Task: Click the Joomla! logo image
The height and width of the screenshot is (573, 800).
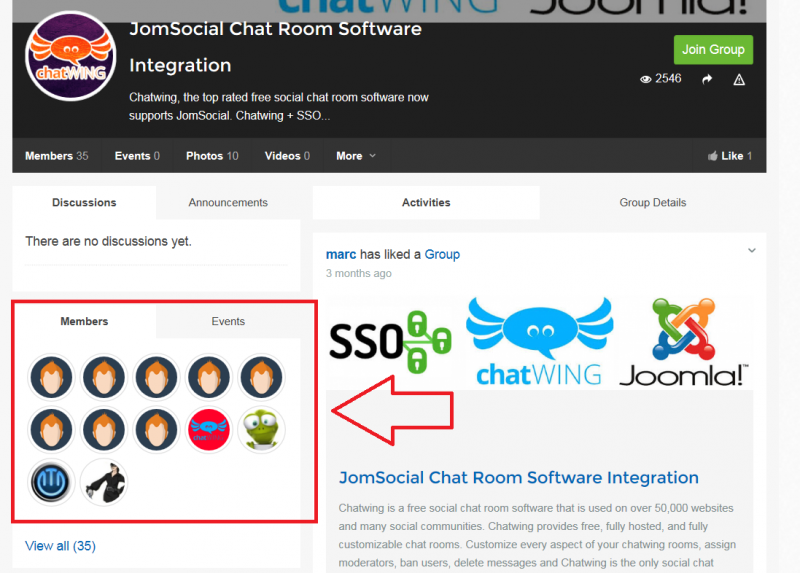Action: (684, 342)
